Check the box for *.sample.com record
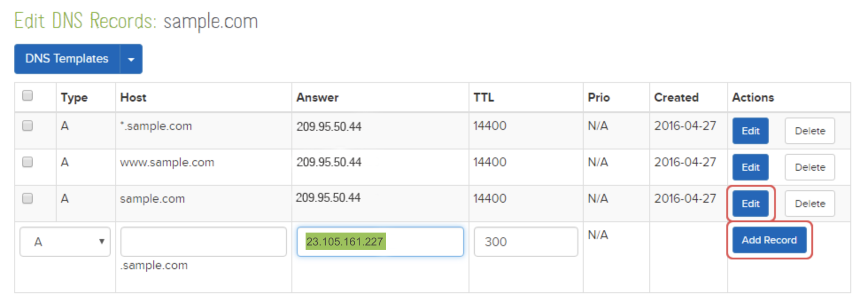Viewport: 868px width, 306px height. (27, 126)
